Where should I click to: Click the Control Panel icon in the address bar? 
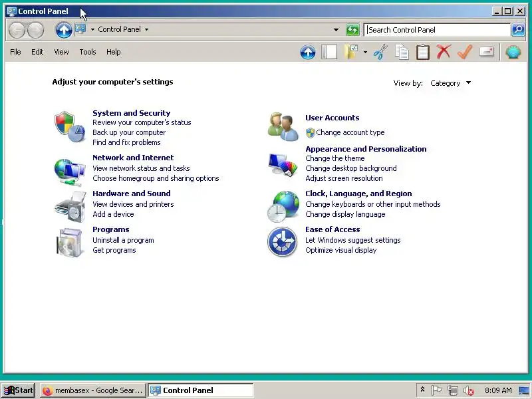(x=80, y=29)
